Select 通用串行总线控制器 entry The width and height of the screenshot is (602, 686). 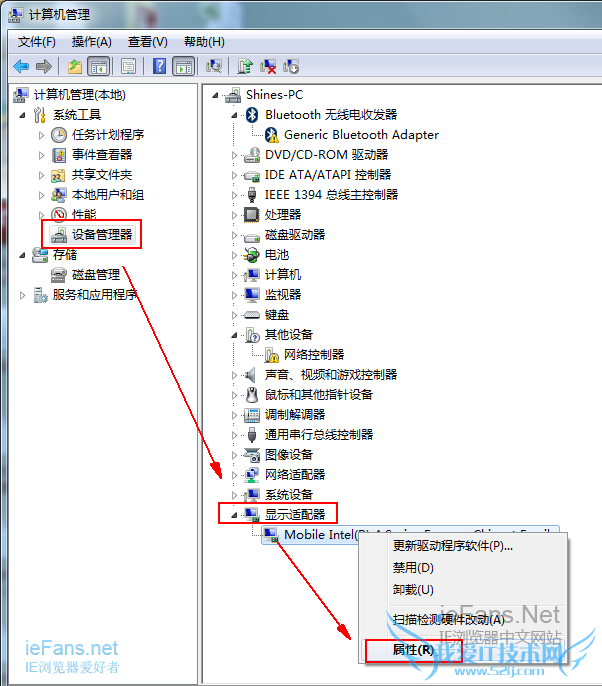(319, 434)
